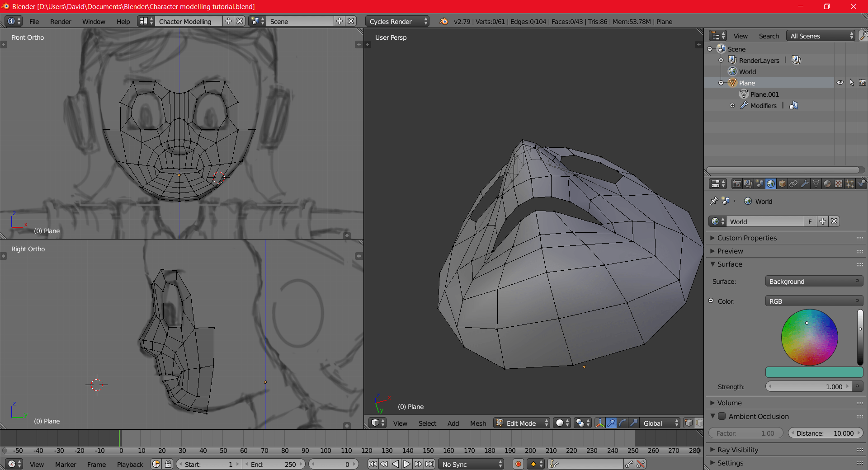Jump to the first frame with skip-to-start button
The width and height of the screenshot is (868, 470).
[372, 464]
